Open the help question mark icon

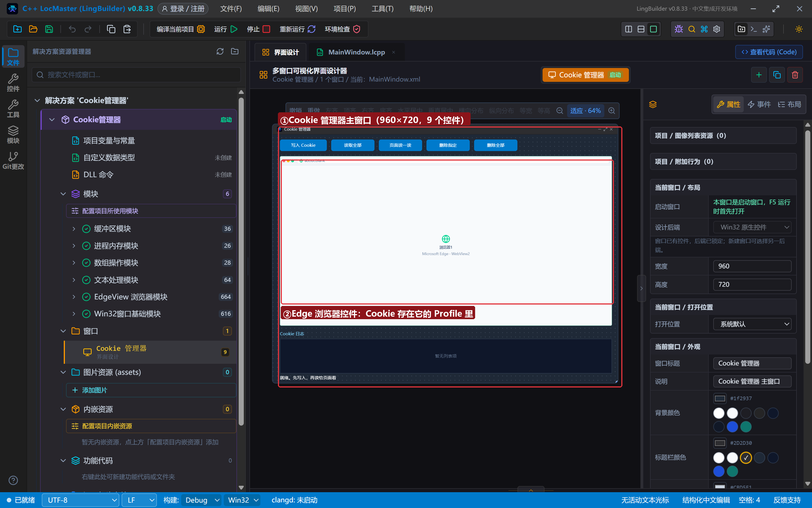click(x=13, y=480)
